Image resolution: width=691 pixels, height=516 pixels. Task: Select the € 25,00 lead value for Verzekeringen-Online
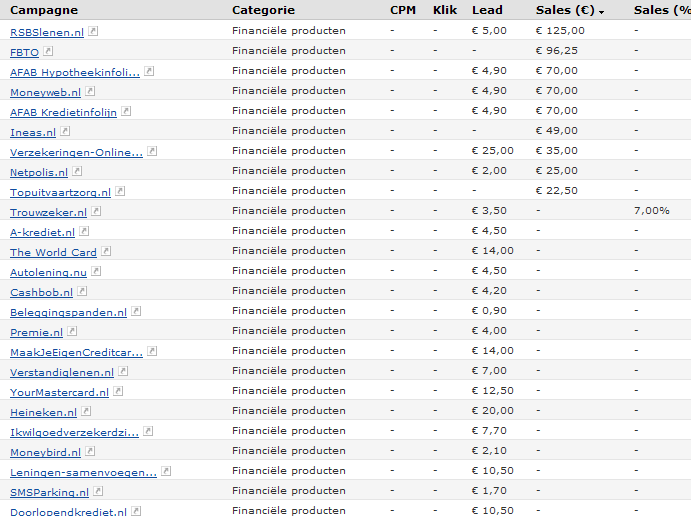click(x=492, y=151)
